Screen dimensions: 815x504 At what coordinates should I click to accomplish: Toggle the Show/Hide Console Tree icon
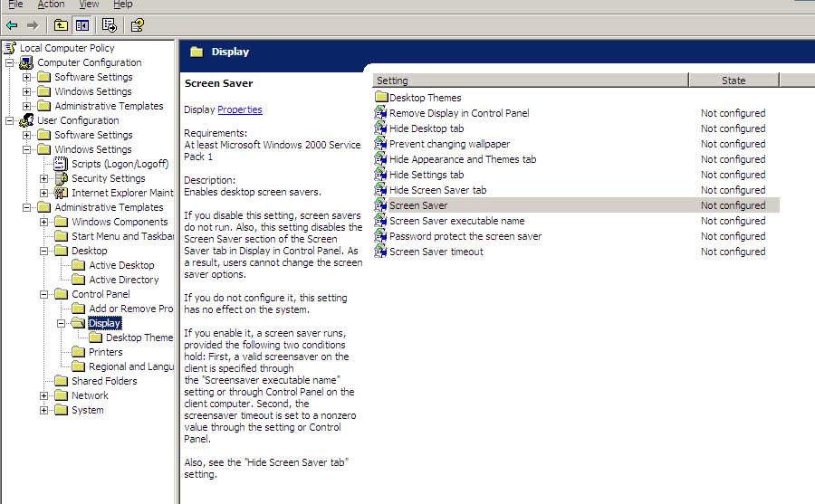[x=81, y=25]
